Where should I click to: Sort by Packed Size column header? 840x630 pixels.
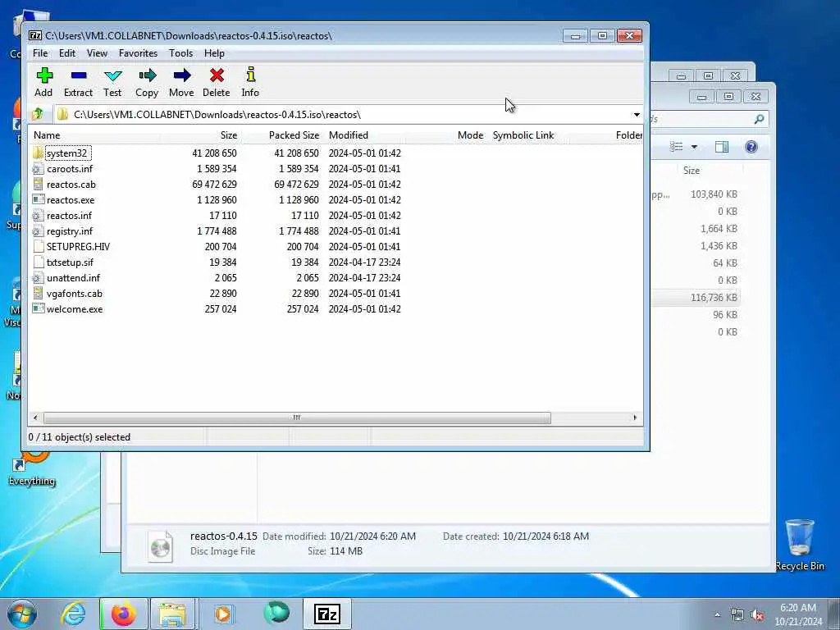282,135
